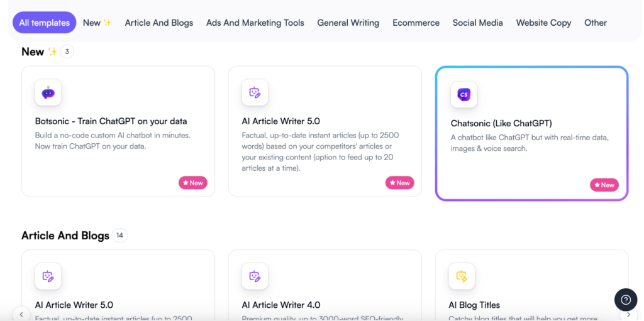Image resolution: width=644 pixels, height=321 pixels.
Task: Select the Website Copy tab
Action: coord(544,23)
